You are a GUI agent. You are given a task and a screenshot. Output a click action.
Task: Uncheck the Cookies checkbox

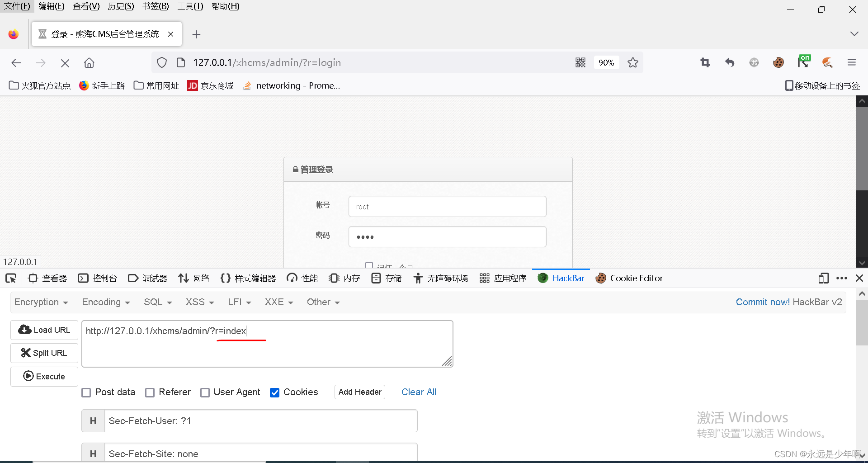[x=274, y=392]
